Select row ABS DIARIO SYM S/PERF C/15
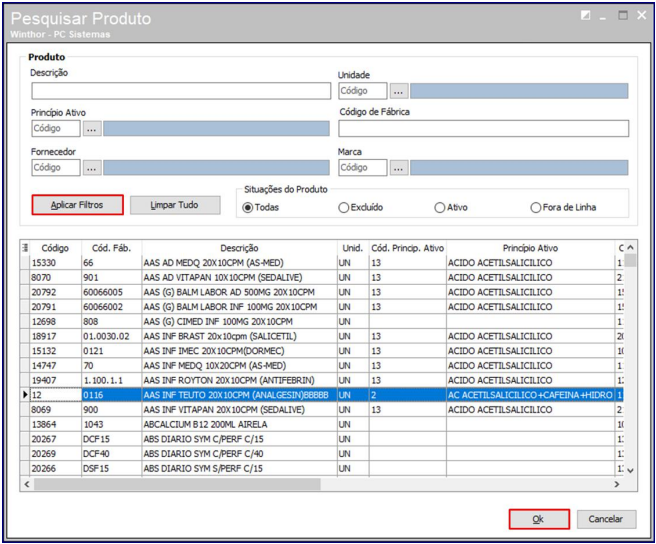Viewport: 656px width, 544px height. [x=322, y=468]
